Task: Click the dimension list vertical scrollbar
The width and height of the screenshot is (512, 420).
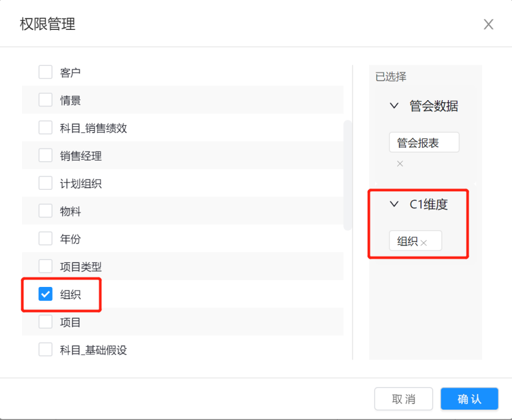Action: pos(348,175)
